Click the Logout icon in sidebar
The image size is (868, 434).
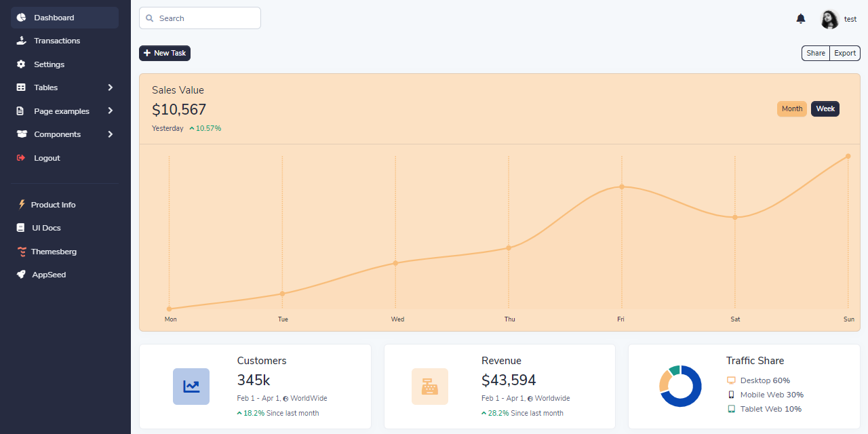tap(20, 157)
